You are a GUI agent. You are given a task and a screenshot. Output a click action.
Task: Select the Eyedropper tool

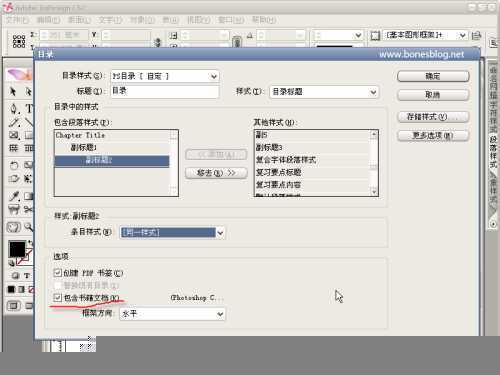[x=14, y=196]
